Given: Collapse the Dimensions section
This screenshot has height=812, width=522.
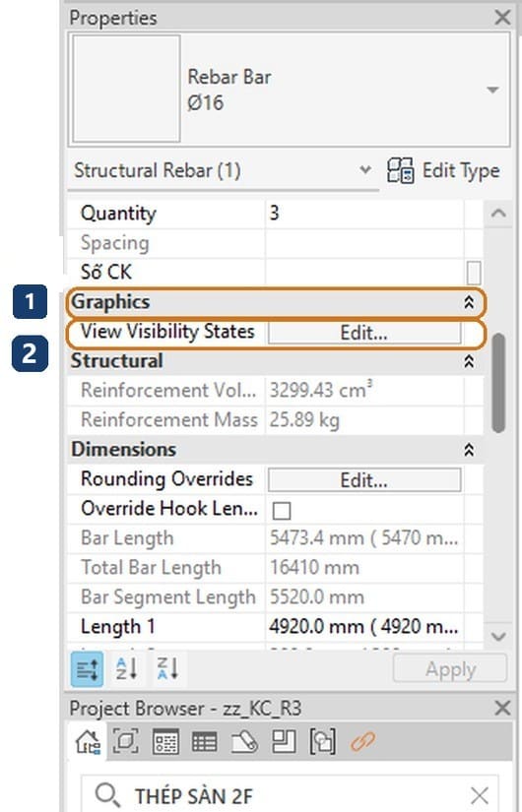Looking at the screenshot, I should pos(469,450).
